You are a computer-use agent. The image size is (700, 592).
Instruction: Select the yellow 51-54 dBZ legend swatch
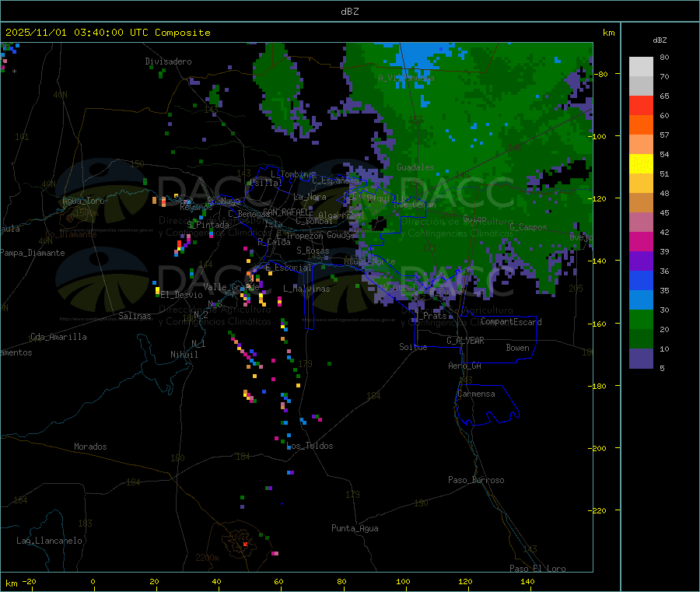coord(641,164)
